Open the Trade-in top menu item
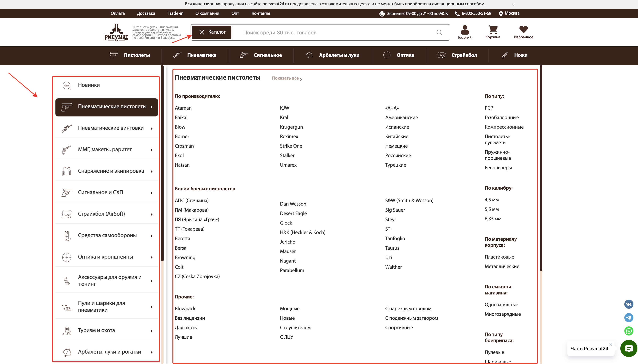Image resolution: width=638 pixels, height=364 pixels. pos(175,13)
